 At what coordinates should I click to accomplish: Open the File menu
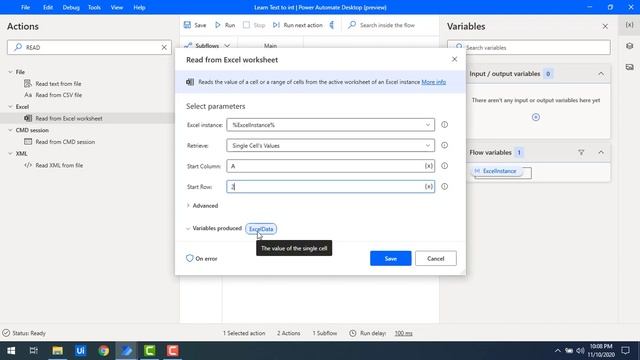click(x=25, y=7)
